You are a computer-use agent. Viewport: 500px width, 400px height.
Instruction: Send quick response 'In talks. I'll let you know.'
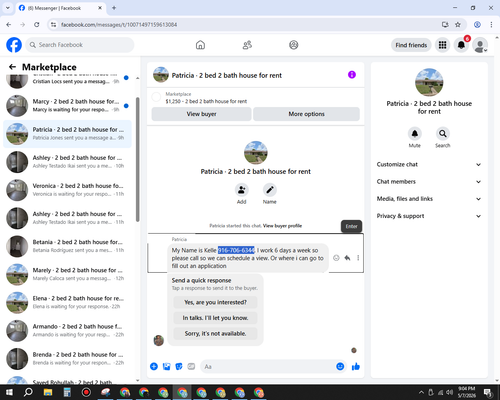(x=215, y=318)
